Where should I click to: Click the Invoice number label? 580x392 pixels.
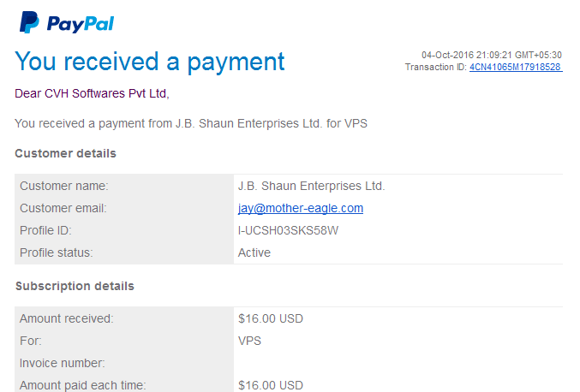click(63, 363)
